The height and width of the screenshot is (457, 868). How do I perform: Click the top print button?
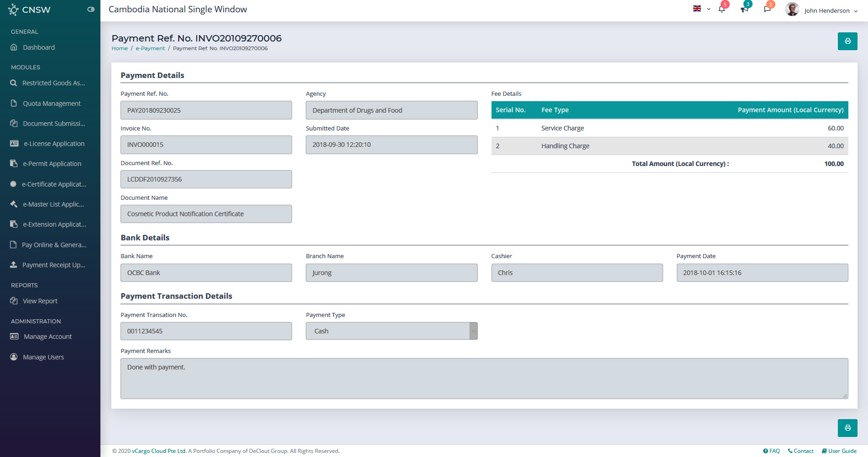point(847,41)
